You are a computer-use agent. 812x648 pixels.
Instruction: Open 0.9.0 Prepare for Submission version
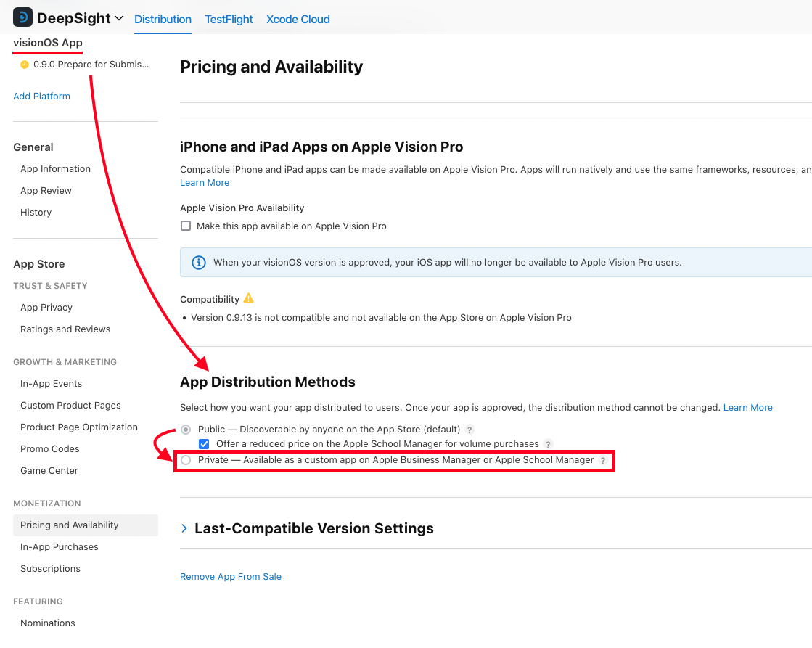[91, 65]
